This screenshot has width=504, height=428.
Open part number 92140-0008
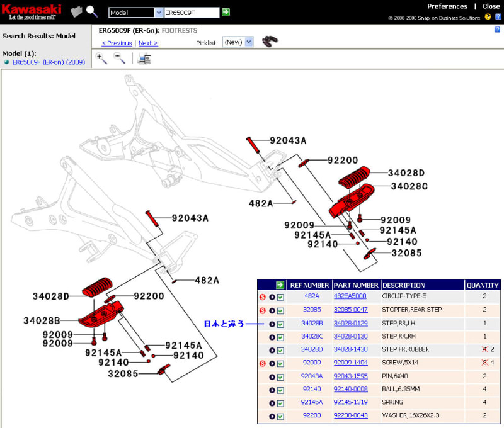point(351,389)
